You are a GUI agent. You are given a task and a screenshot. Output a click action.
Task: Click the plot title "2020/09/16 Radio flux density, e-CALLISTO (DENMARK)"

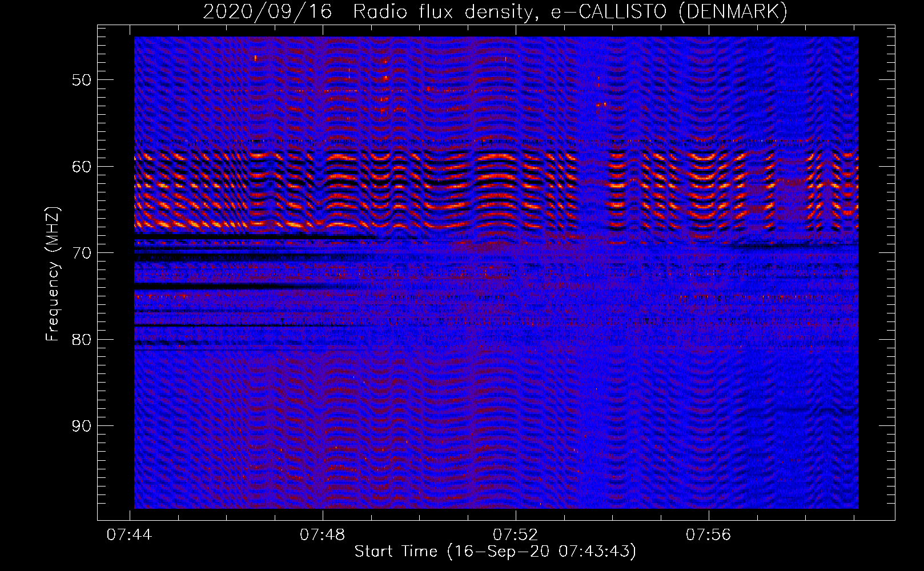tap(495, 11)
